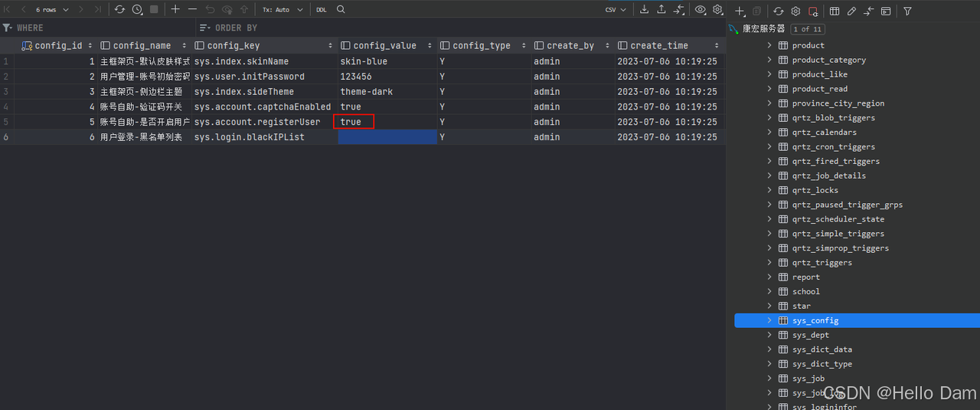Go to the previous page of rows
This screenshot has width=980, height=410.
point(24,9)
